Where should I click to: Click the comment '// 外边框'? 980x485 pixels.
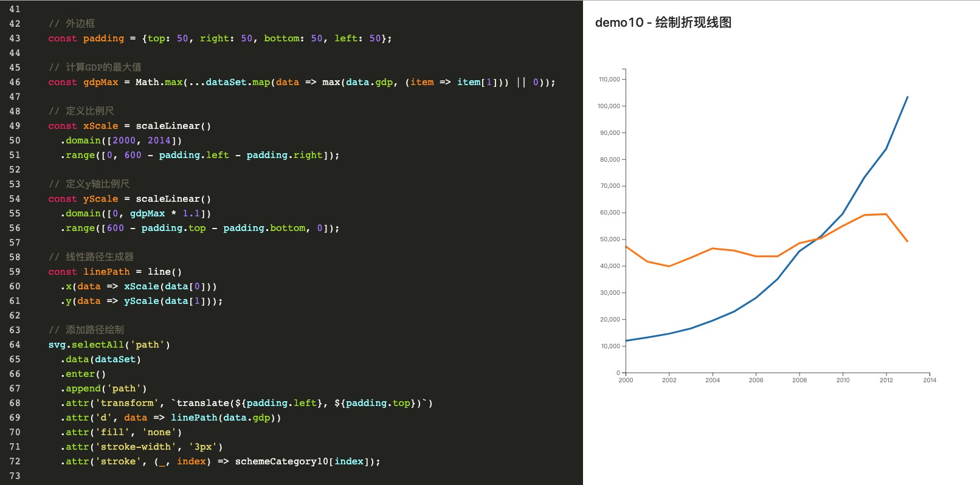pyautogui.click(x=72, y=23)
